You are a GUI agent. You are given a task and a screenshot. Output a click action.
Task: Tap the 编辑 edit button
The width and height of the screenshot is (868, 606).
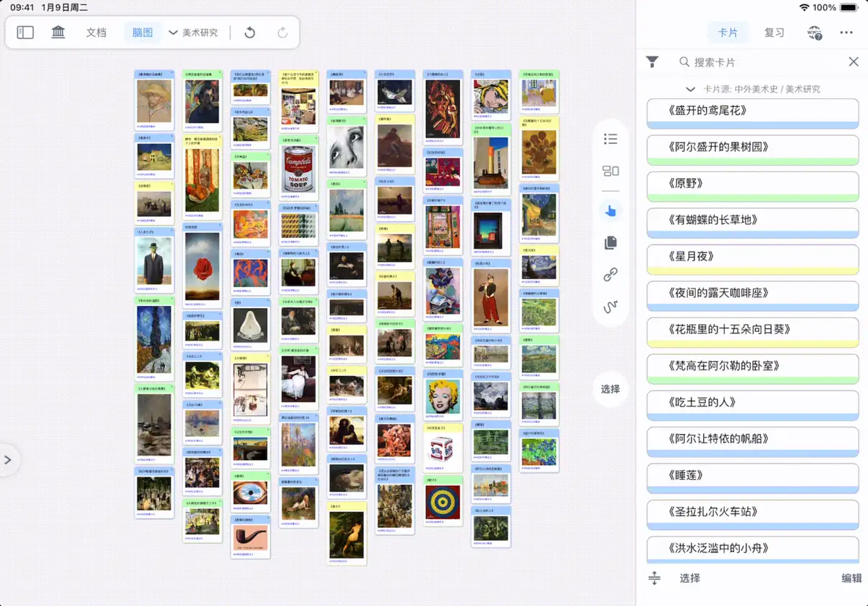(x=852, y=579)
